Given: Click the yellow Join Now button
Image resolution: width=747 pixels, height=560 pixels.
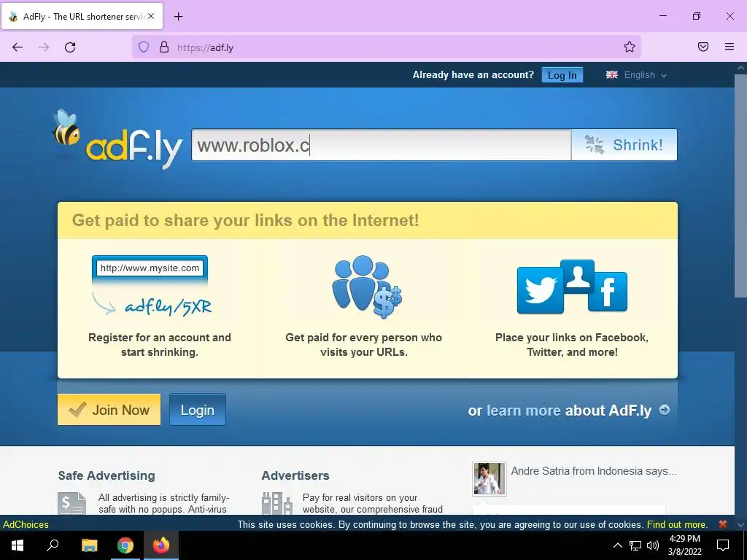Looking at the screenshot, I should point(109,410).
